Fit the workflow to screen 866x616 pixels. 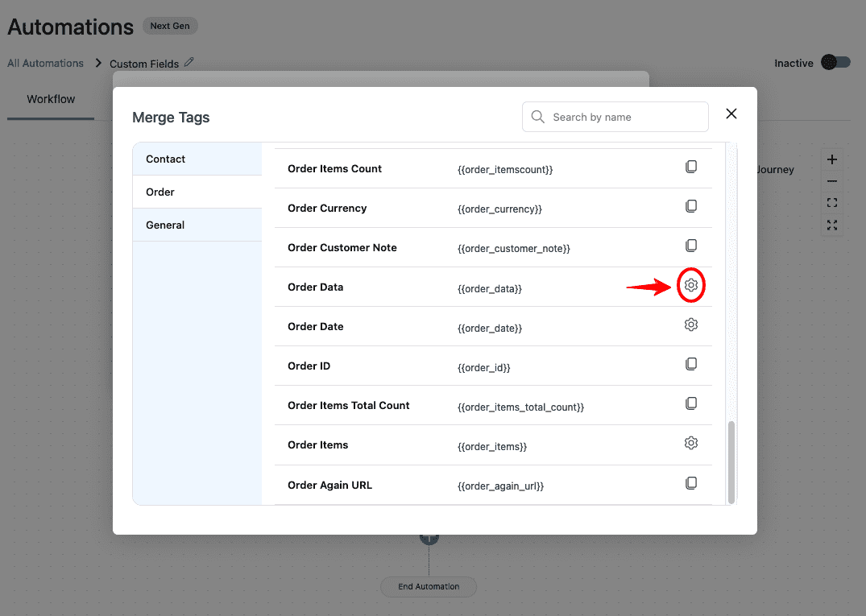(832, 202)
